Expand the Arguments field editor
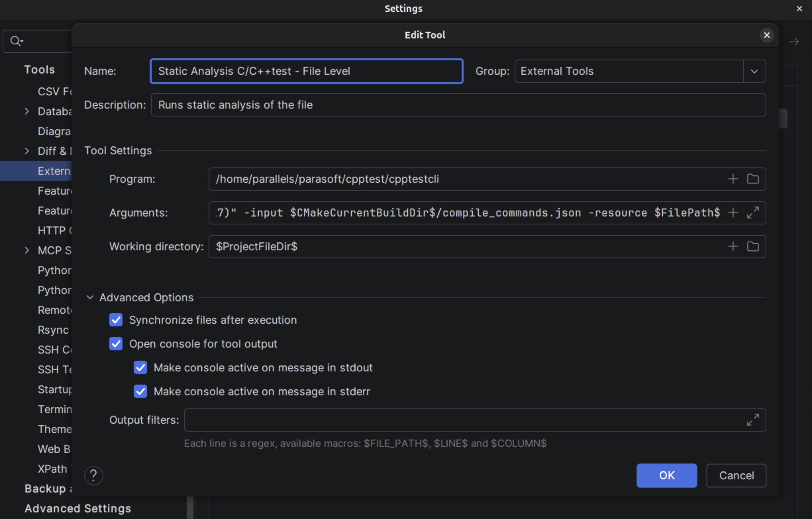Screen dimensions: 812x519 (753, 212)
